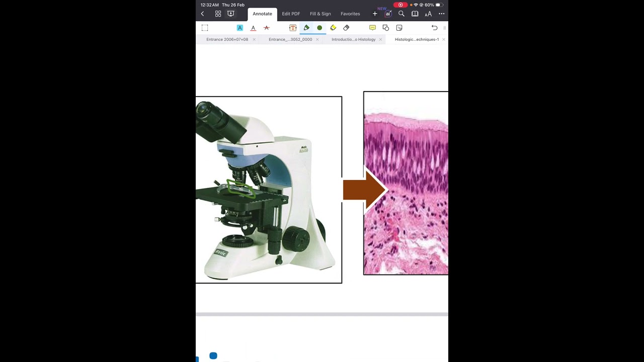Close the Entrance 2006+07+08 tab
Screen dimensions: 644x362
coord(254,39)
